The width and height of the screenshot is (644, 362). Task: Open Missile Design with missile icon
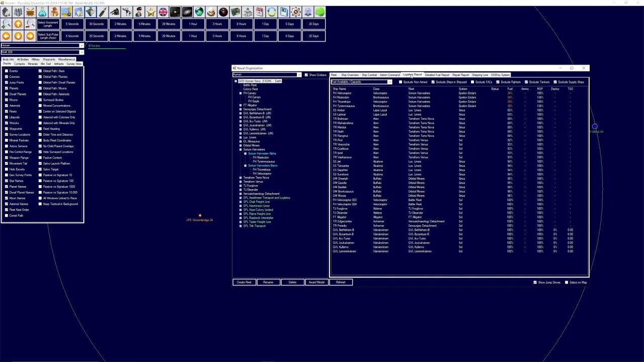(x=103, y=12)
